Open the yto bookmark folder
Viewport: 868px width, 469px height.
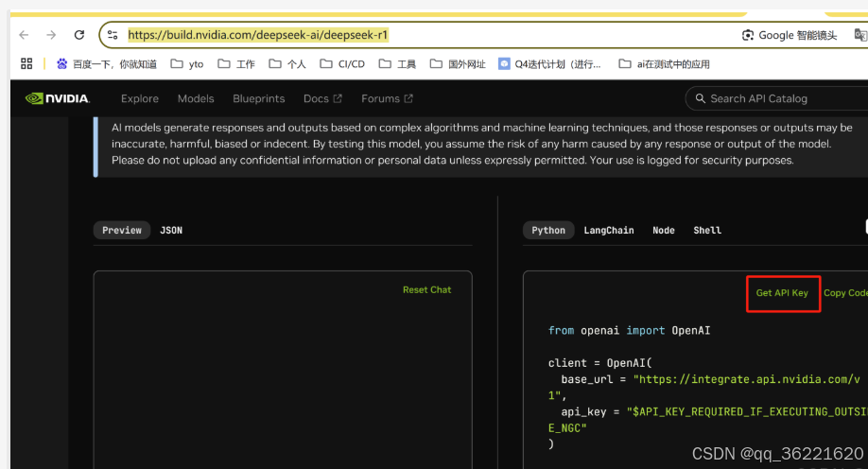[x=187, y=64]
